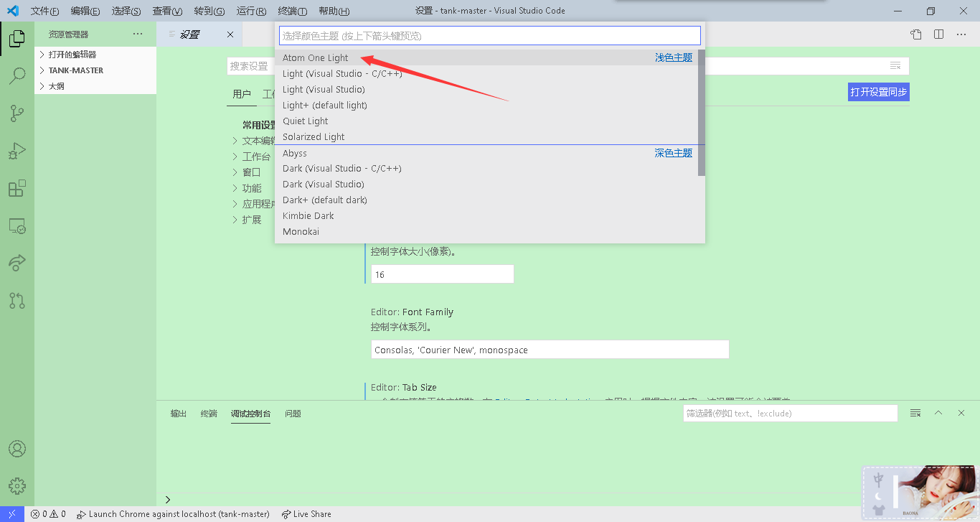This screenshot has width=980, height=522.
Task: Open the Live Share activity bar icon
Action: (x=17, y=263)
